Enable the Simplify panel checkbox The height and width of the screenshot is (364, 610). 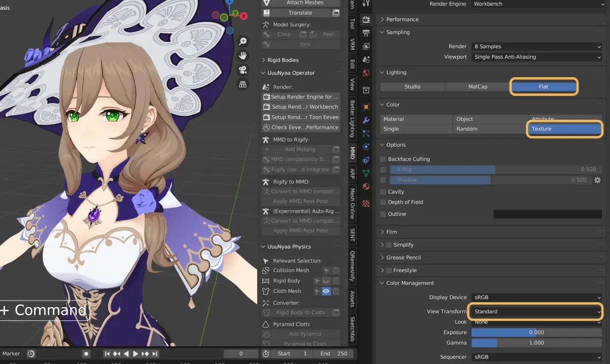click(389, 245)
